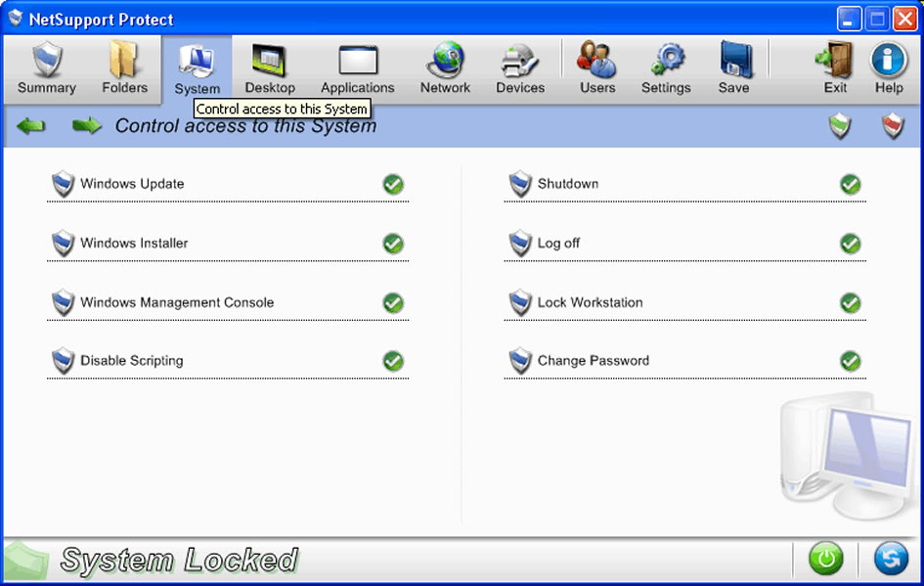
Task: Click the green power button in status bar
Action: (x=825, y=559)
